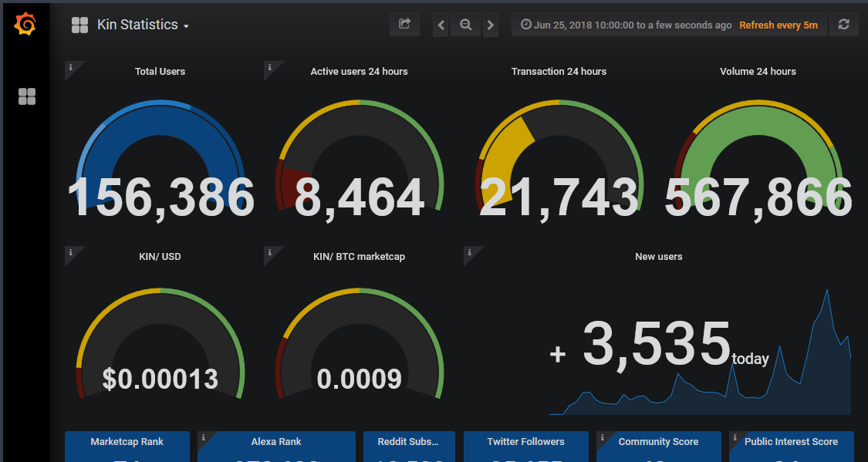The height and width of the screenshot is (462, 868).
Task: Show info for KIN/ BTC marketcap panel
Action: pyautogui.click(x=270, y=252)
